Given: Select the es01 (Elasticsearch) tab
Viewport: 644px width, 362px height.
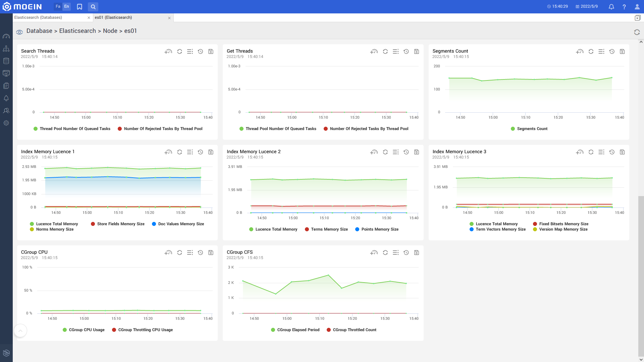Looking at the screenshot, I should 113,17.
